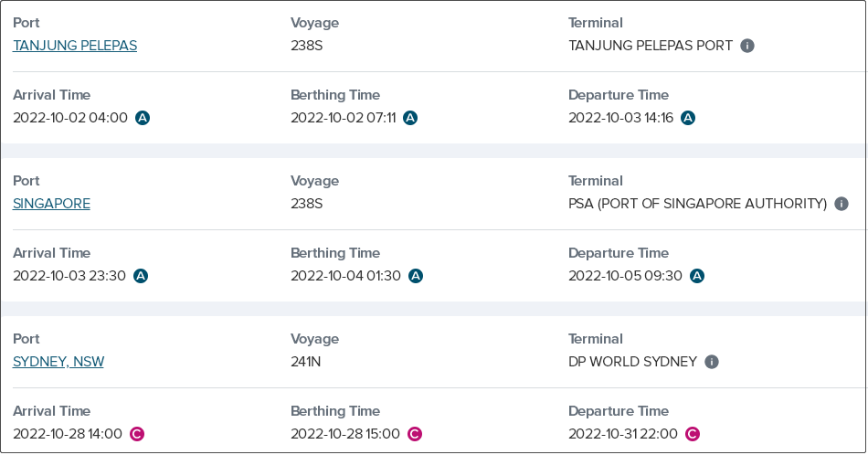Click the info icon beside TANJUNG PELEPAS PORT

pyautogui.click(x=747, y=46)
